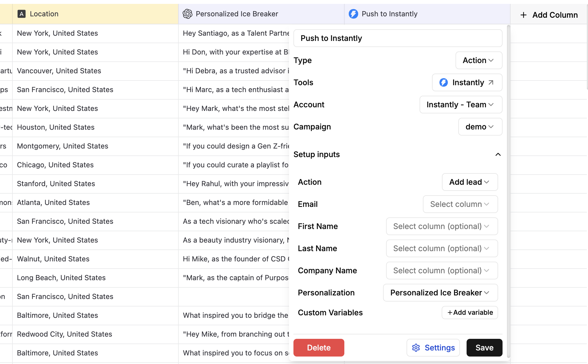The width and height of the screenshot is (588, 364).
Task: Open Last Name column selector
Action: pyautogui.click(x=442, y=248)
